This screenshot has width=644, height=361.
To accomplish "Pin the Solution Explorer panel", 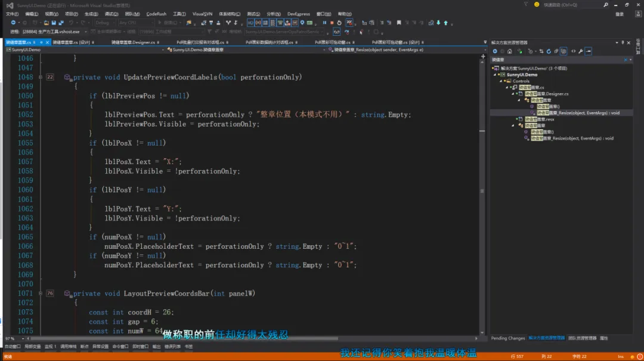I will click(623, 42).
